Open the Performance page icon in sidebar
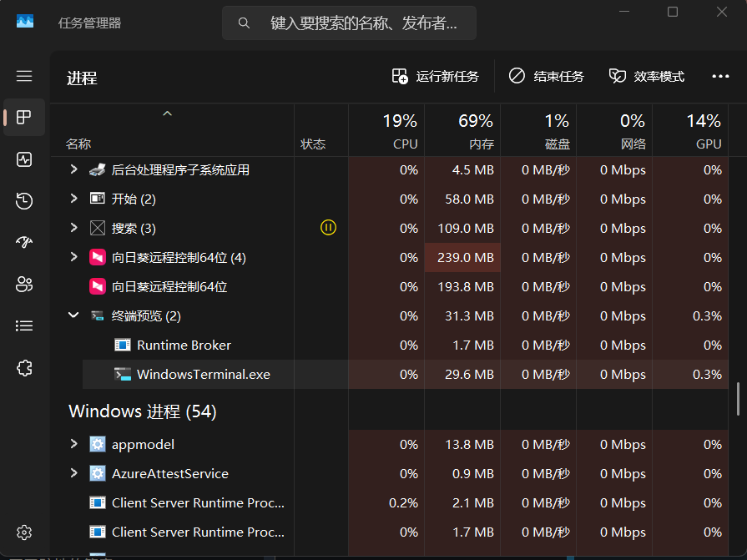 [24, 159]
